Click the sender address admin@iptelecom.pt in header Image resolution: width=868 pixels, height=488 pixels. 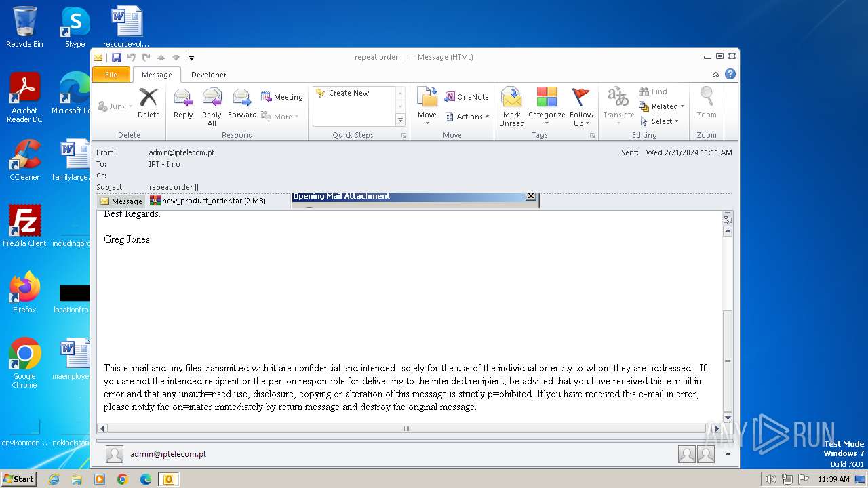point(182,152)
